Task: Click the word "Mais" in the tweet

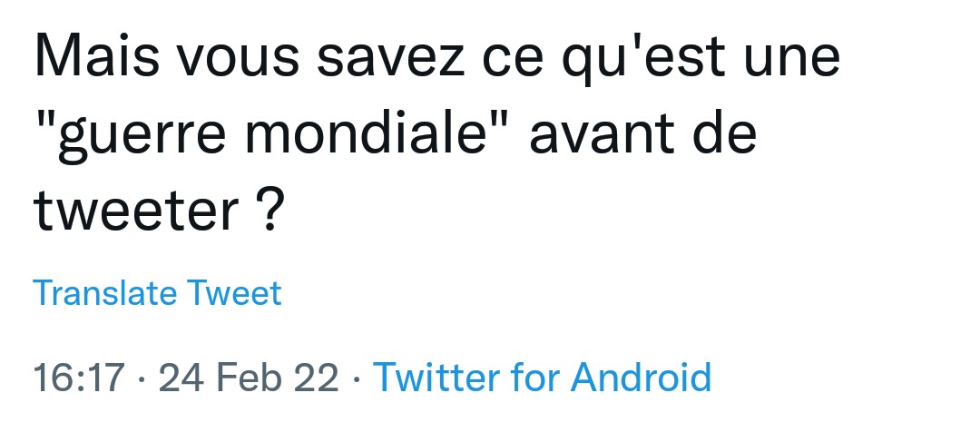Action: tap(97, 55)
